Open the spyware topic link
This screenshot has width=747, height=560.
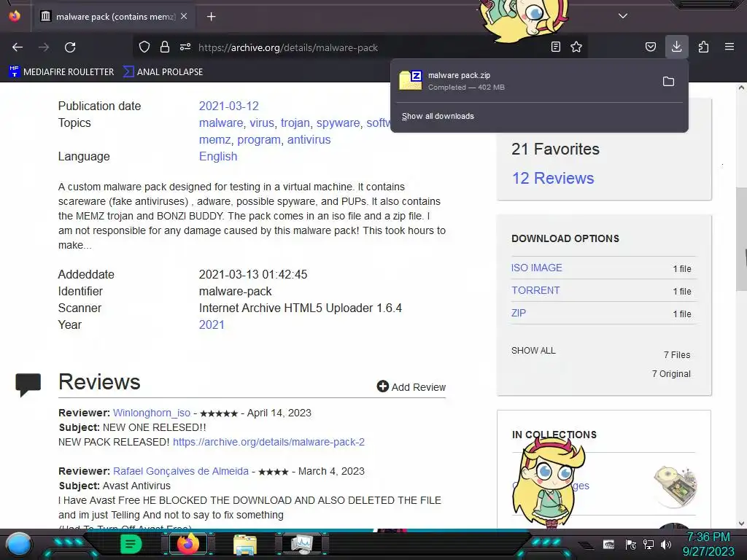pos(338,122)
